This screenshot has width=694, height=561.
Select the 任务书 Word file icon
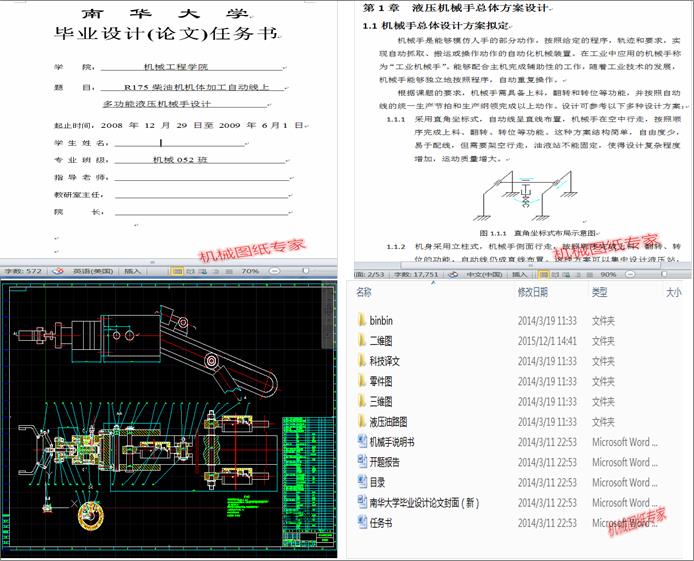[x=362, y=523]
